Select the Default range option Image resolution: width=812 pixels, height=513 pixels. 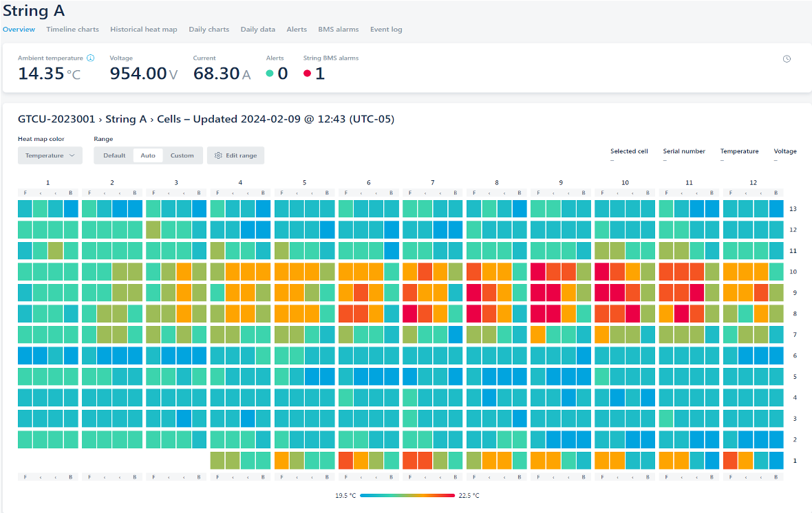114,155
